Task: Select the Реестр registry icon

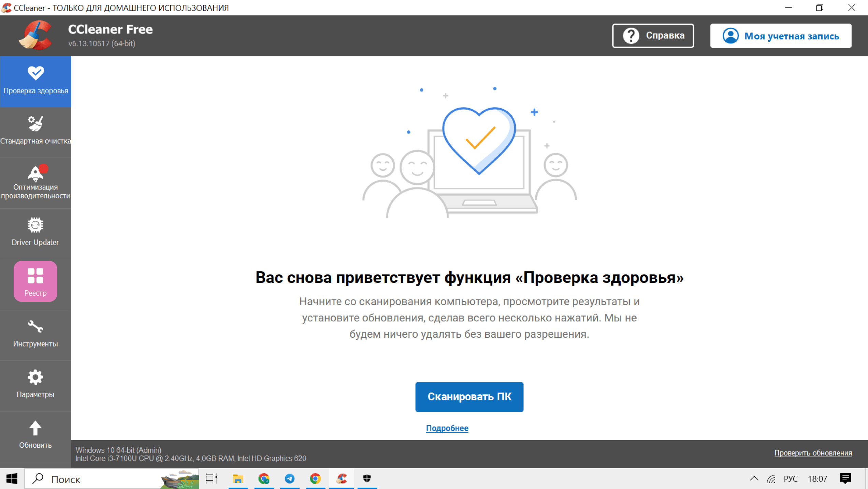Action: tap(35, 281)
